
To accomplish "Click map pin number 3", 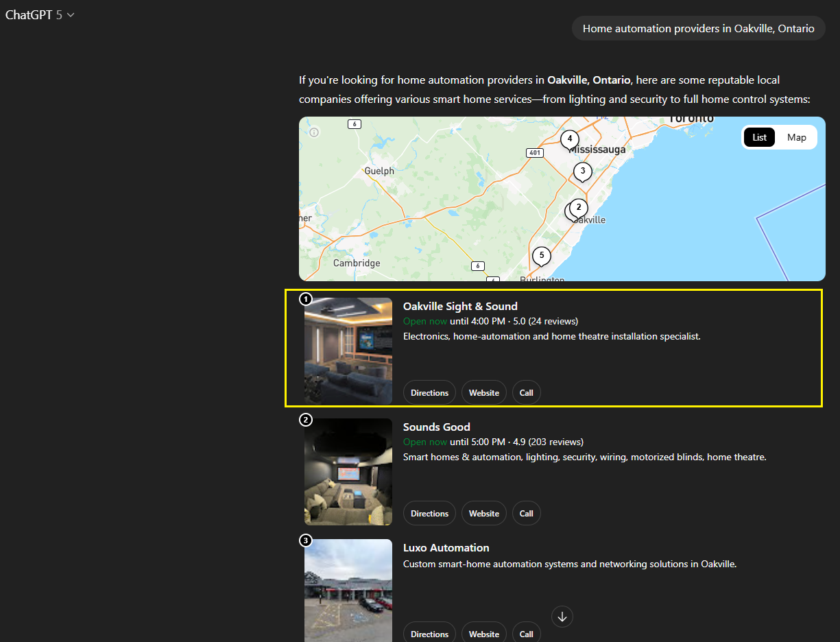I will pyautogui.click(x=582, y=171).
